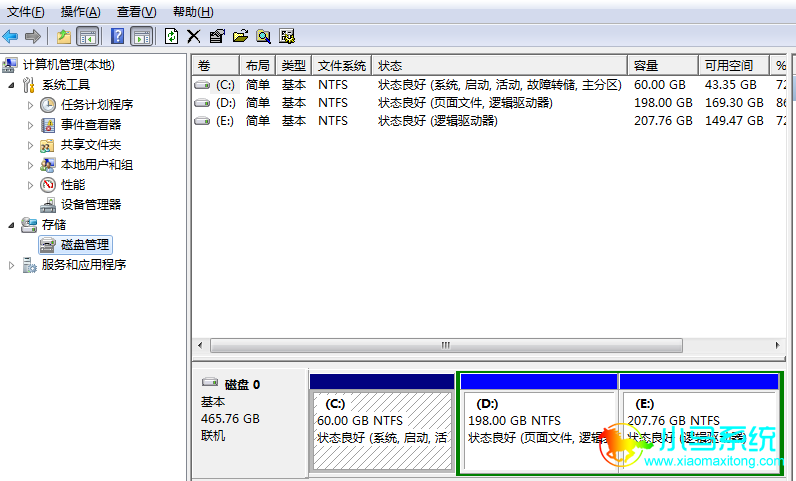Click the 系统工具 tools icon
796x481 pixels.
point(29,85)
